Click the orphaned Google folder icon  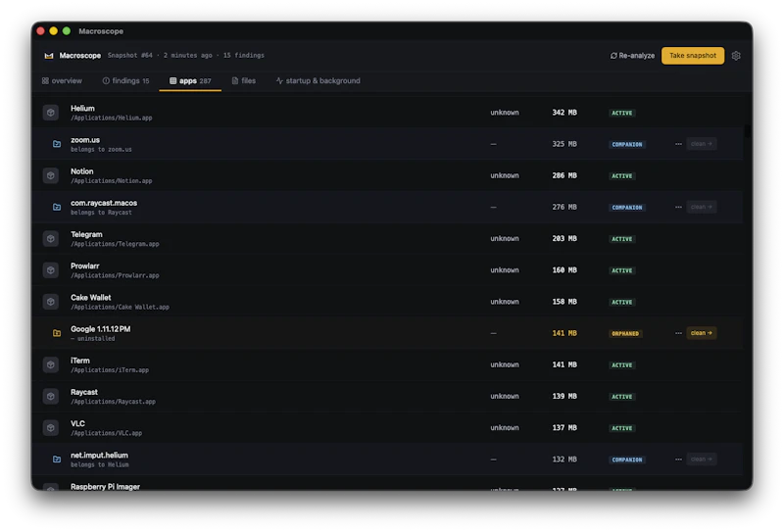tap(57, 333)
